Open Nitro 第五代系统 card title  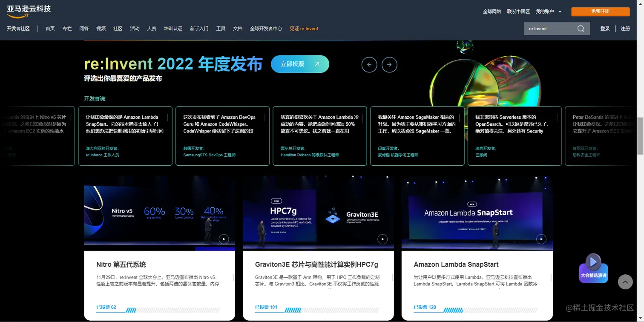point(121,264)
